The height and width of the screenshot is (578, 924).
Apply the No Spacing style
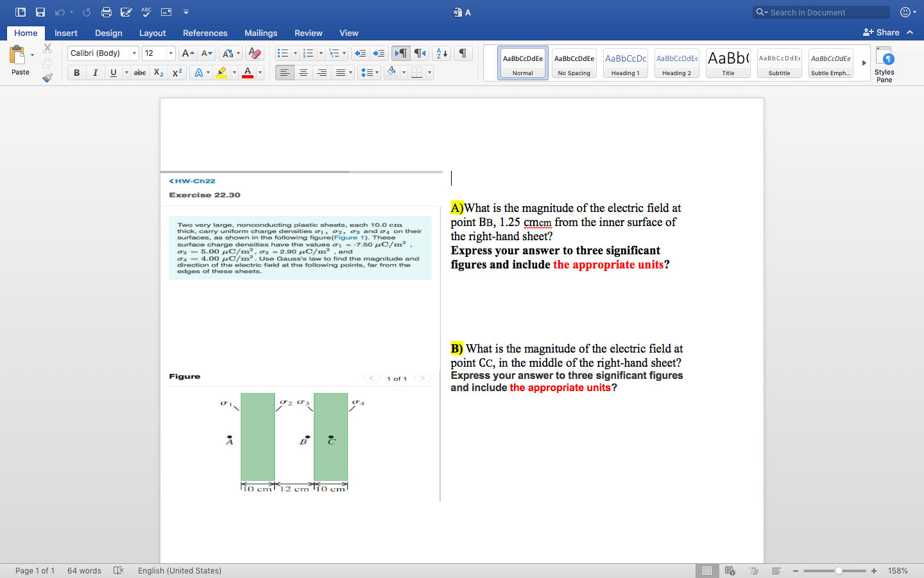(x=574, y=63)
